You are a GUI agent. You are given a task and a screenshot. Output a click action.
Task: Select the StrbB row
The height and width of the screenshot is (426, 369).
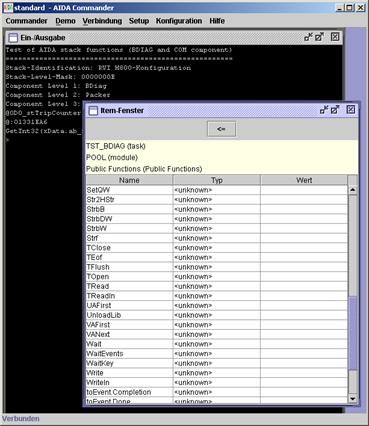pos(217,209)
